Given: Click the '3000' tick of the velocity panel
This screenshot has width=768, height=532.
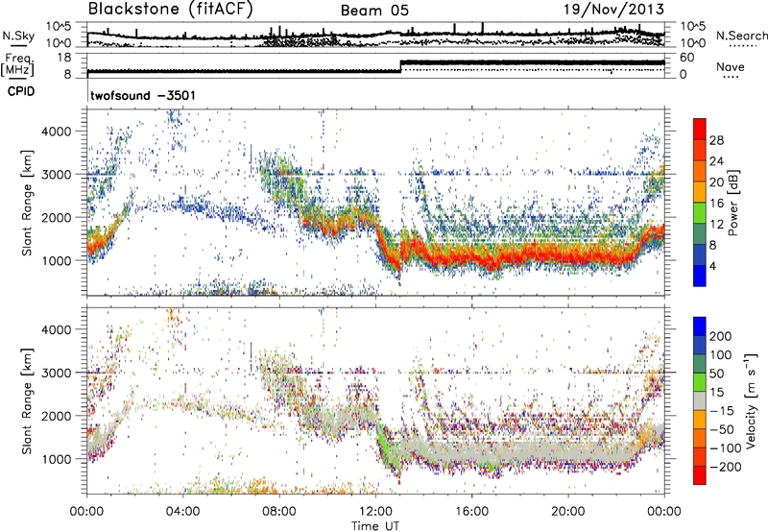Looking at the screenshot, I should click(56, 373).
